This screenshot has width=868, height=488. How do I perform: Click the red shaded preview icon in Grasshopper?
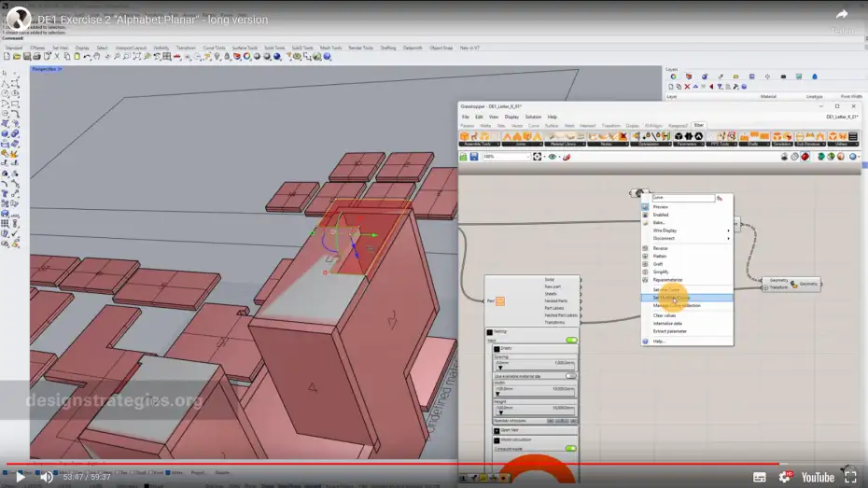pyautogui.click(x=805, y=157)
